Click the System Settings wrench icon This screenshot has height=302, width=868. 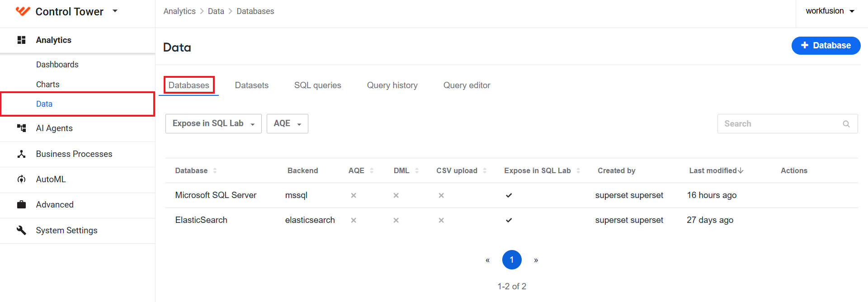point(21,230)
